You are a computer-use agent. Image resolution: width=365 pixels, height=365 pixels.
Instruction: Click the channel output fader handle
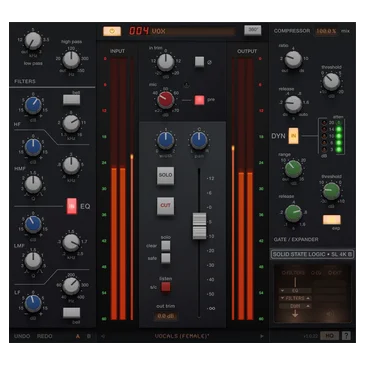click(x=199, y=226)
